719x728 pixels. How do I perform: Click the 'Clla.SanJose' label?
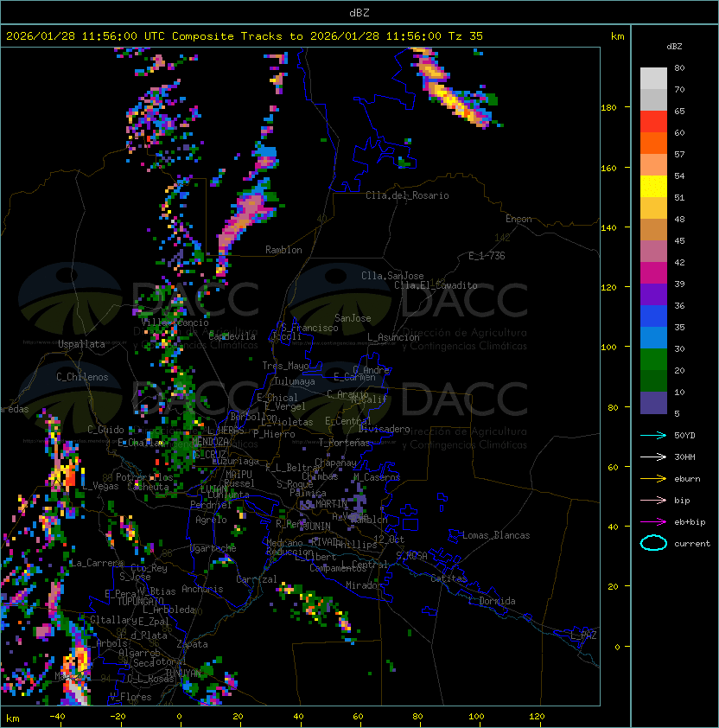pyautogui.click(x=392, y=276)
